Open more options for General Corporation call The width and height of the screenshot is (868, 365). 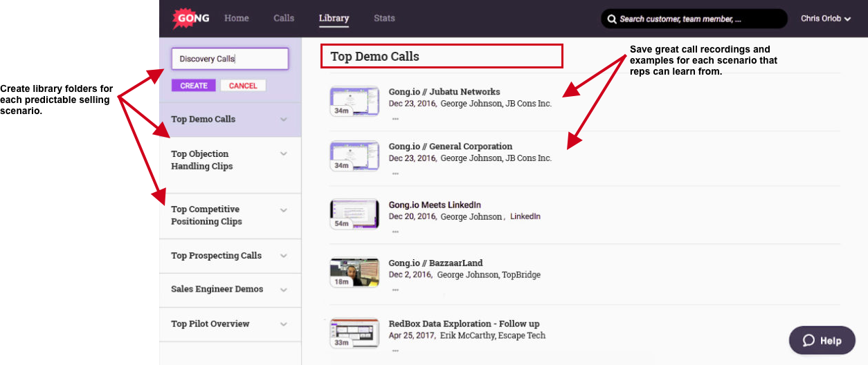[x=395, y=173]
